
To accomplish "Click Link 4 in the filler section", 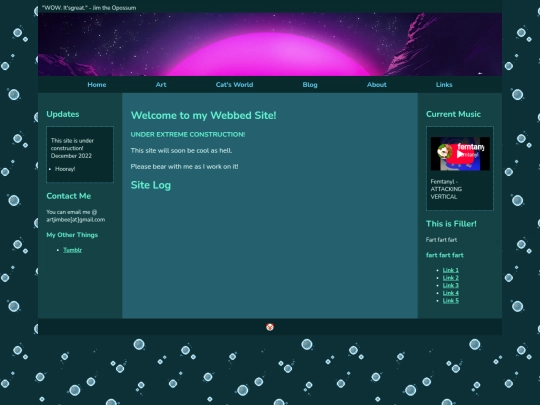I will (x=450, y=293).
